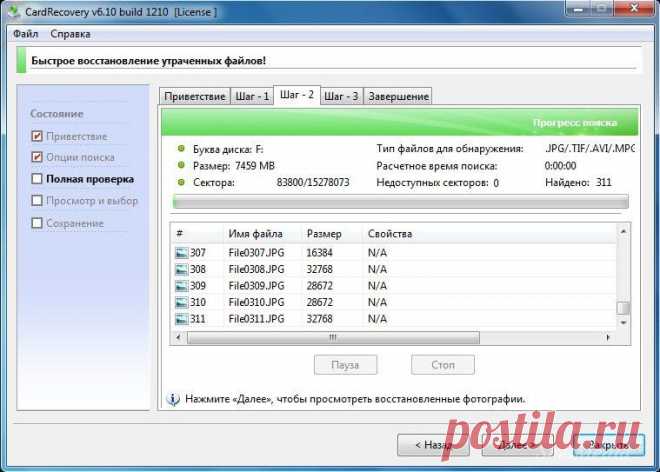Image resolution: width=660 pixels, height=472 pixels.
Task: Click the estimated time value 0:00:00
Action: 560,165
